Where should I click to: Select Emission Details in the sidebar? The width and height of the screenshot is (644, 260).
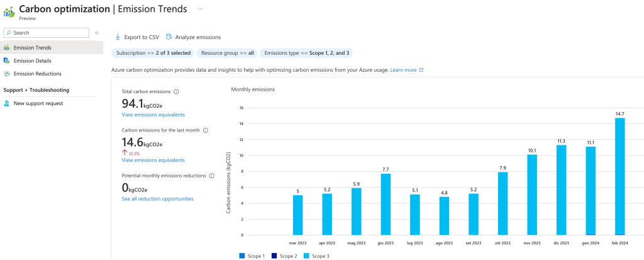(32, 60)
